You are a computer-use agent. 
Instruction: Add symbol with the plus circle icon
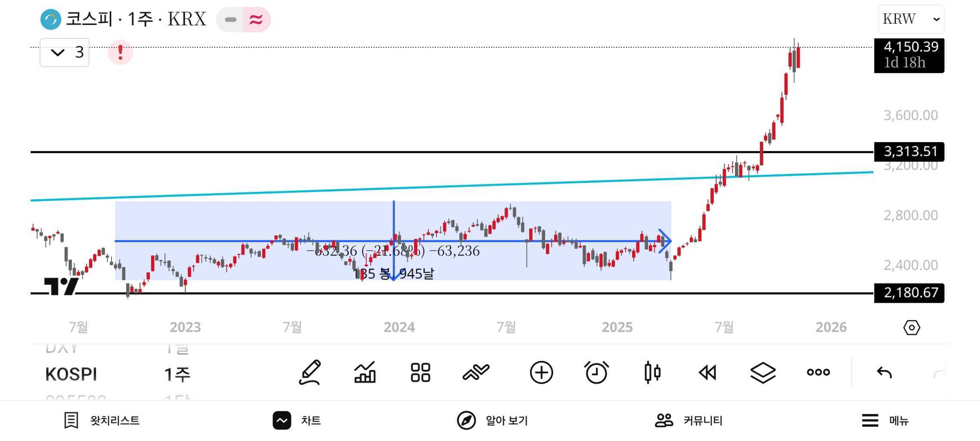click(541, 373)
